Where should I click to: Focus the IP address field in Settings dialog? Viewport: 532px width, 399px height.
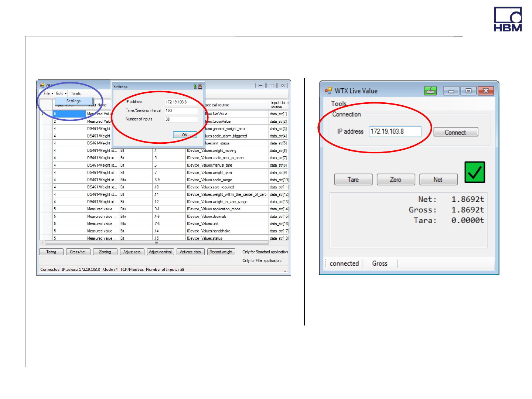[x=181, y=102]
